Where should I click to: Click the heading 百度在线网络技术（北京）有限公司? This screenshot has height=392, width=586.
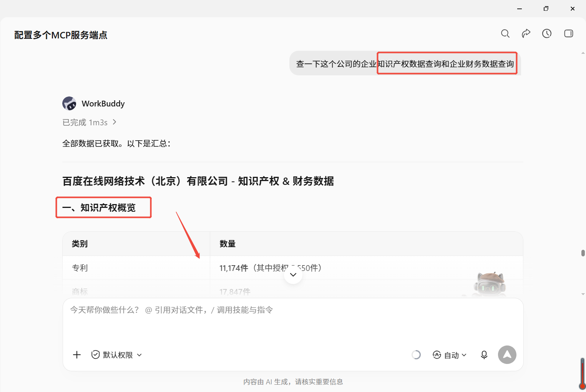click(198, 181)
